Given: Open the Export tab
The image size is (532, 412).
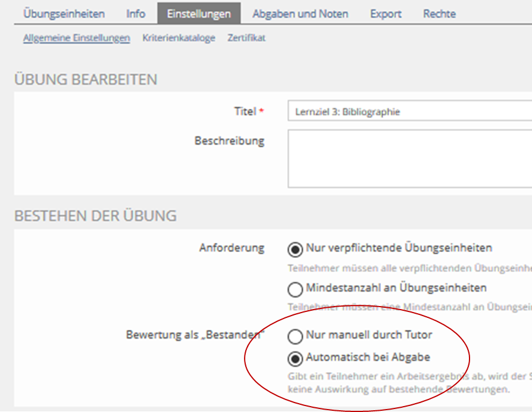Looking at the screenshot, I should click(x=386, y=14).
